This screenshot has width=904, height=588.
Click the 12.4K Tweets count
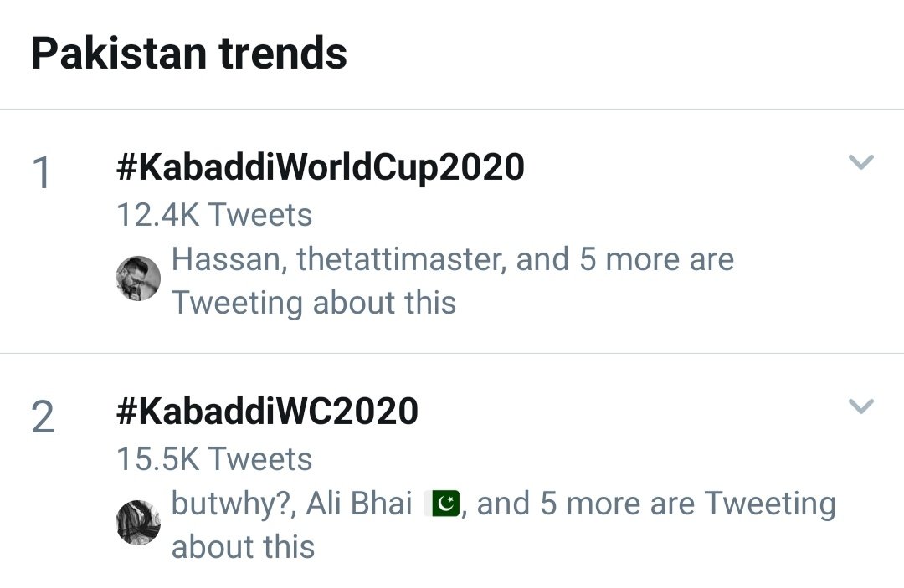(214, 215)
